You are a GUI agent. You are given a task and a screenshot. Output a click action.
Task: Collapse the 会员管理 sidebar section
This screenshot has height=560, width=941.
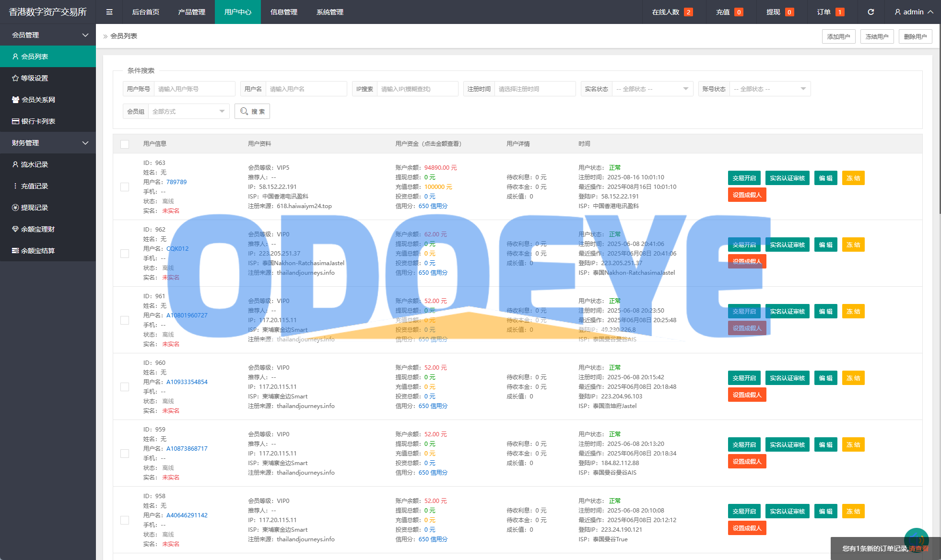point(48,35)
